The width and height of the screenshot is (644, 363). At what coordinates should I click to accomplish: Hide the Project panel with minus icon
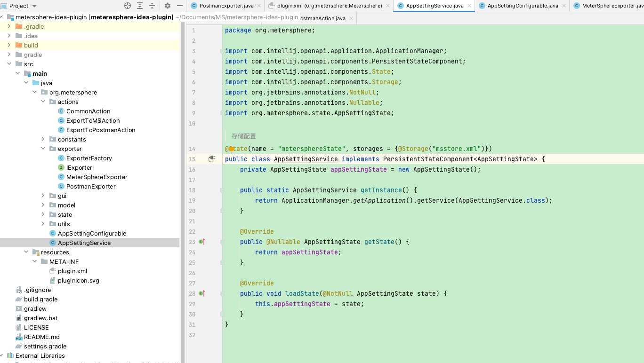tap(179, 6)
